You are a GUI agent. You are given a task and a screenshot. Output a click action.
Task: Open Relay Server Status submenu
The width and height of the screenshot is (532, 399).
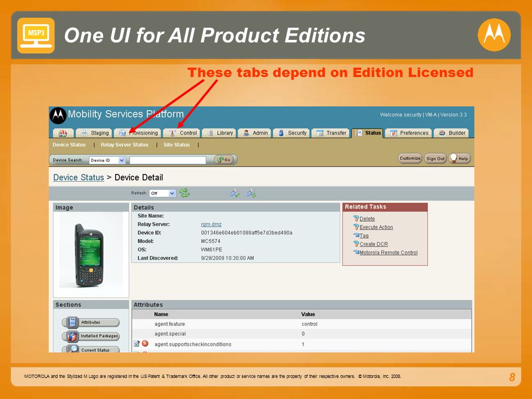[124, 145]
